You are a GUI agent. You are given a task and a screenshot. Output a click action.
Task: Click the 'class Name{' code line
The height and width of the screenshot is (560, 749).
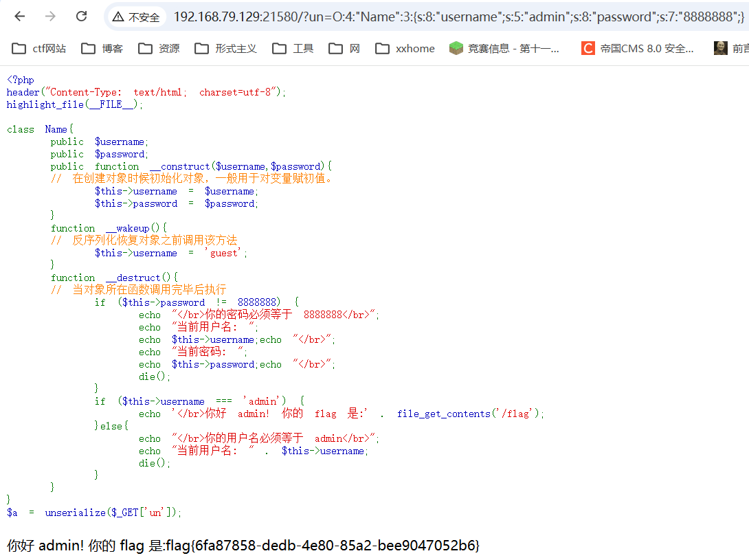[x=40, y=129]
